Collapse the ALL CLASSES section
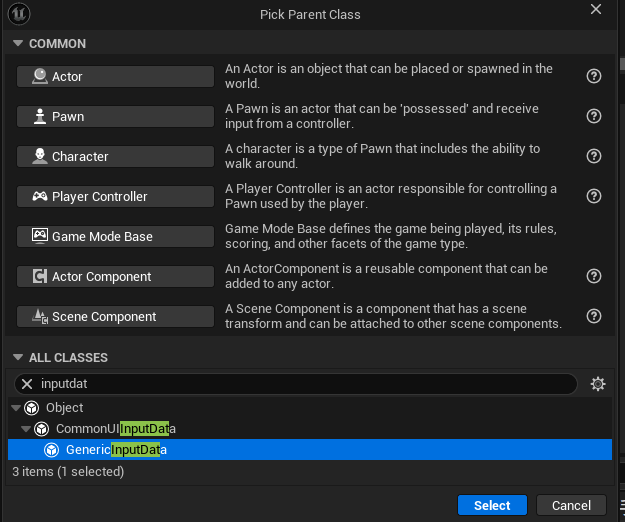The width and height of the screenshot is (625, 522). (17, 357)
